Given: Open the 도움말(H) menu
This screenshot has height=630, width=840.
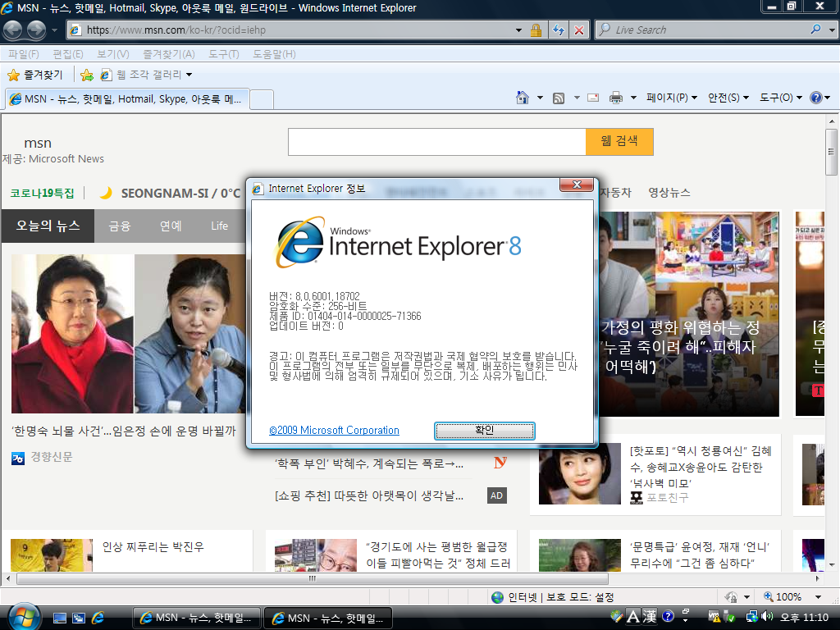Looking at the screenshot, I should [x=274, y=54].
